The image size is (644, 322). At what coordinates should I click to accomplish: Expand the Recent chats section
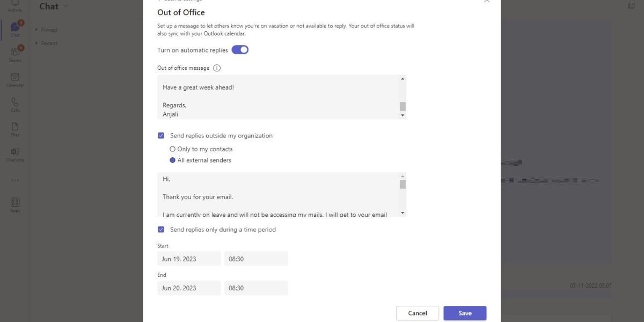[x=47, y=43]
